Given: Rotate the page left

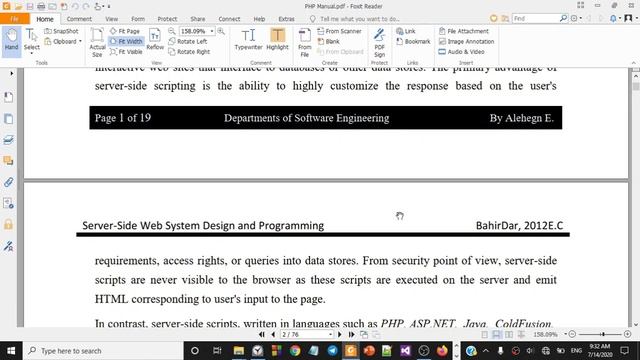Looking at the screenshot, I should 188,41.
